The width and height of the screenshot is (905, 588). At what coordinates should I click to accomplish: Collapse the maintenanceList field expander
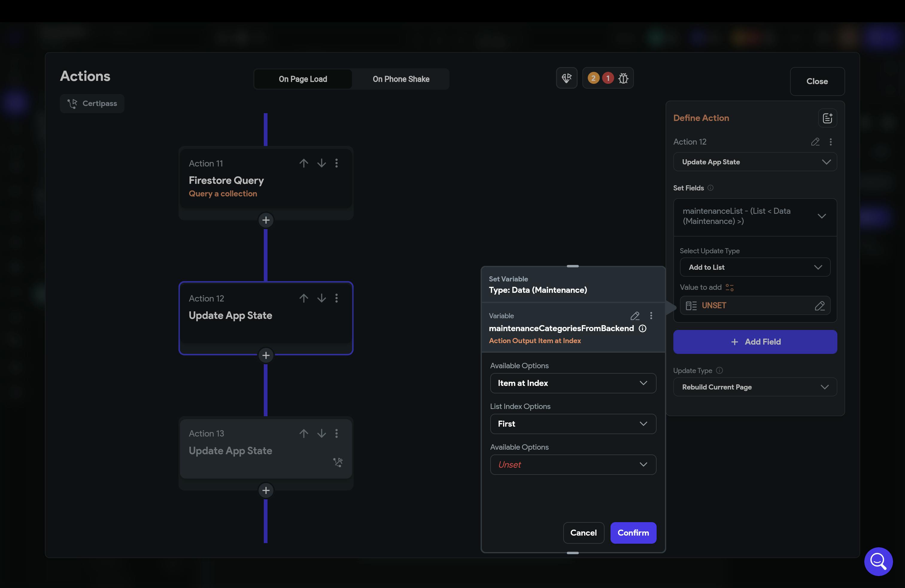click(x=821, y=216)
